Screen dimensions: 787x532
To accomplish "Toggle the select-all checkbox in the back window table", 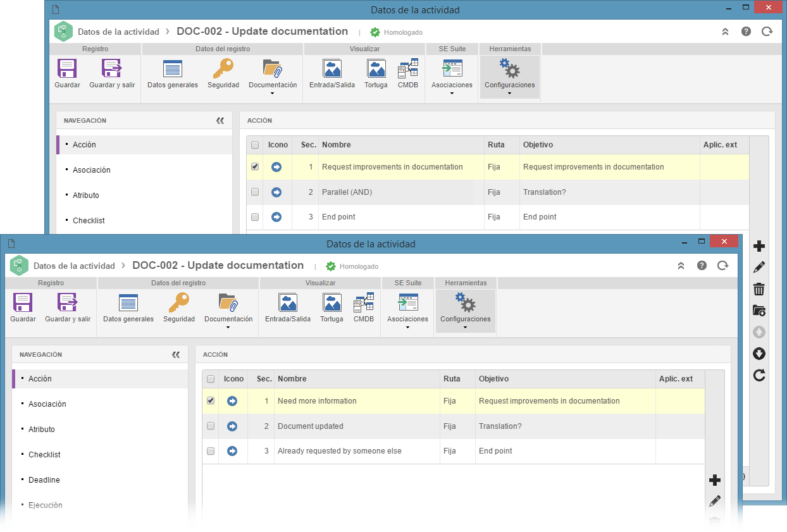I will tap(255, 145).
